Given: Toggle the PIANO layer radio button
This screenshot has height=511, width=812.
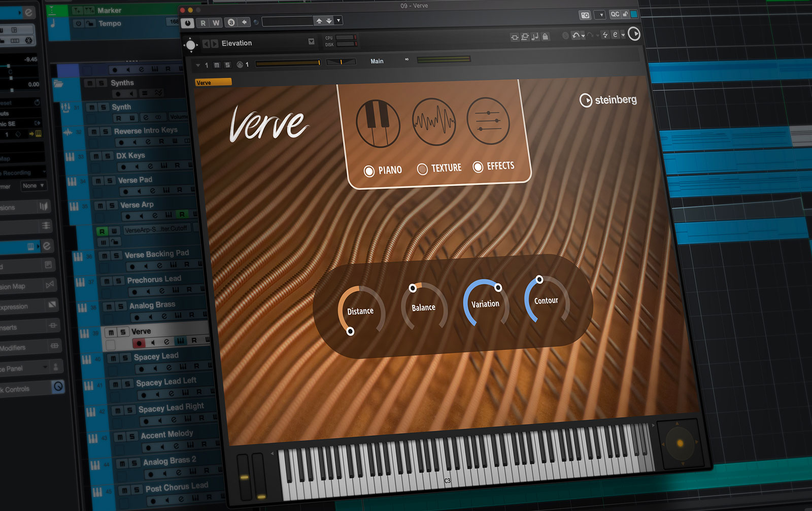Looking at the screenshot, I should pos(369,171).
